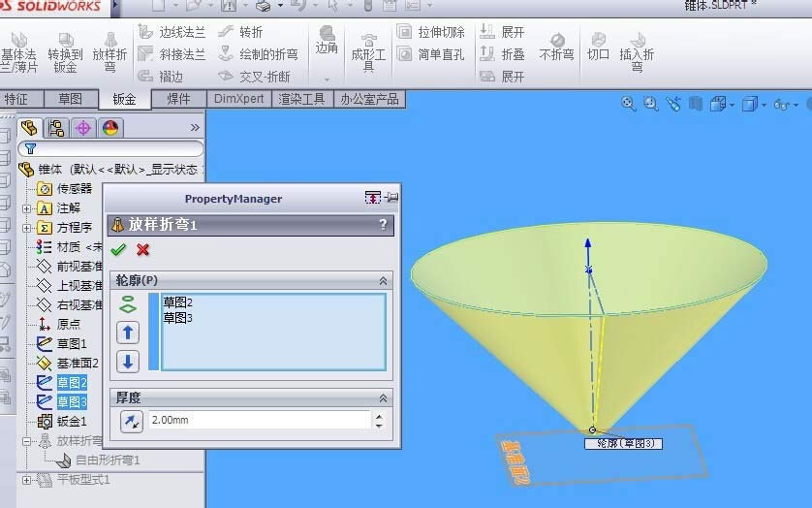
Task: Click the Fold (折叠) tool
Action: [502, 54]
